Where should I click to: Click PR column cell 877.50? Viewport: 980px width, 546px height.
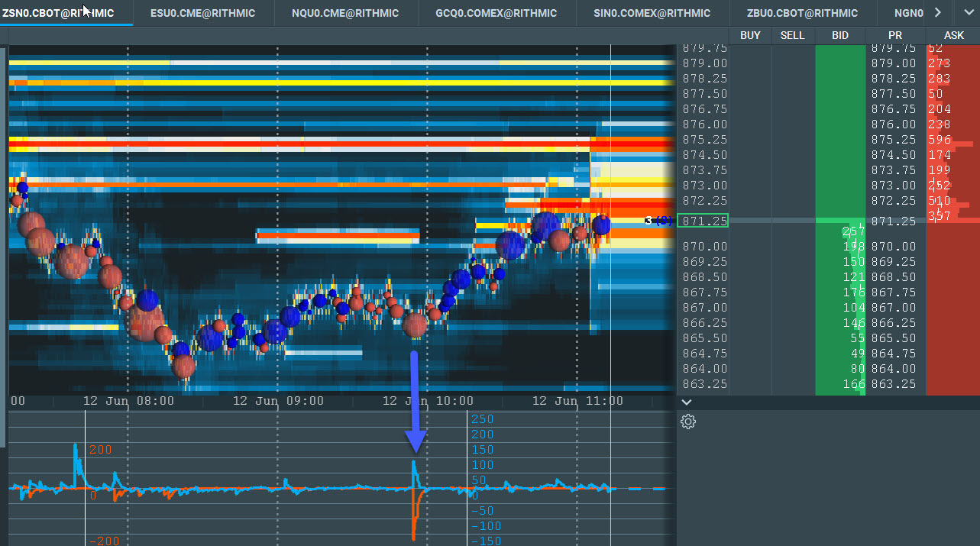893,94
